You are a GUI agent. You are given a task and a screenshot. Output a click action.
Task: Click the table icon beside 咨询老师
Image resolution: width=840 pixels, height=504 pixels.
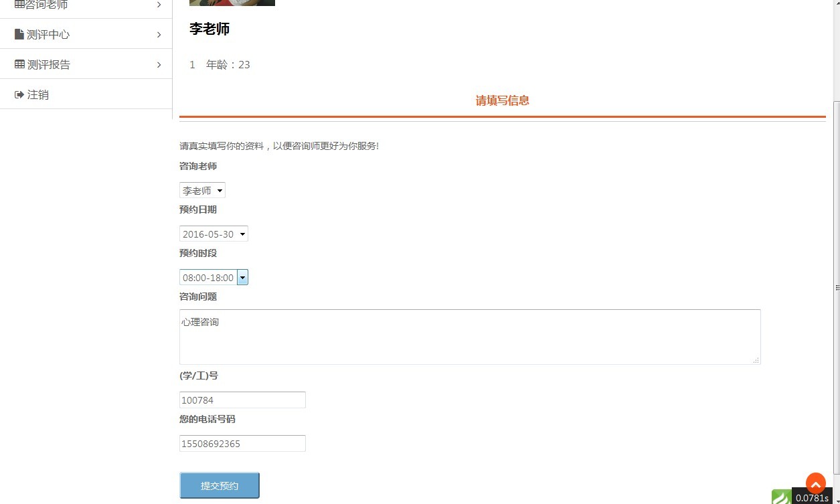pos(19,4)
